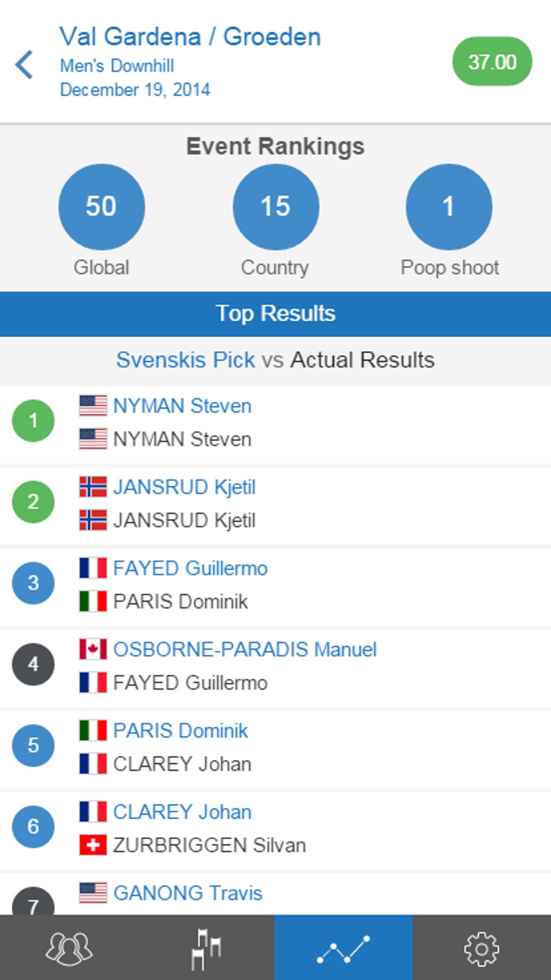Select actual result ZURBRIGGEN Silvan
Image resolution: width=551 pixels, height=980 pixels.
pyautogui.click(x=209, y=845)
